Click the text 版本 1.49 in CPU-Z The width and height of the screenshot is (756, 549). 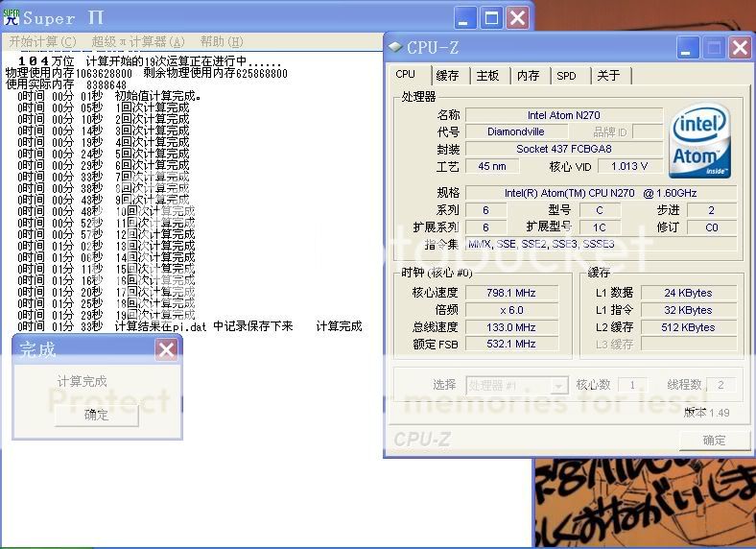point(706,413)
